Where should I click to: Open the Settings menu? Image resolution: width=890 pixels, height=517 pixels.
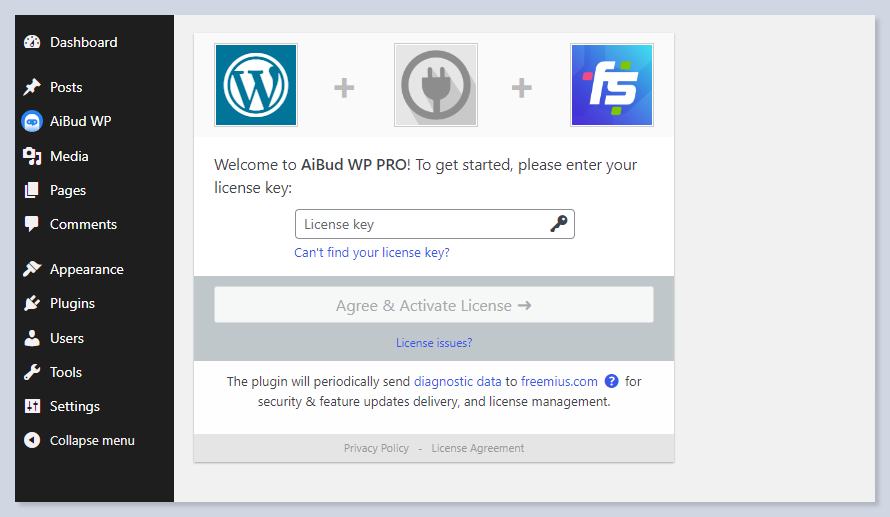click(75, 406)
